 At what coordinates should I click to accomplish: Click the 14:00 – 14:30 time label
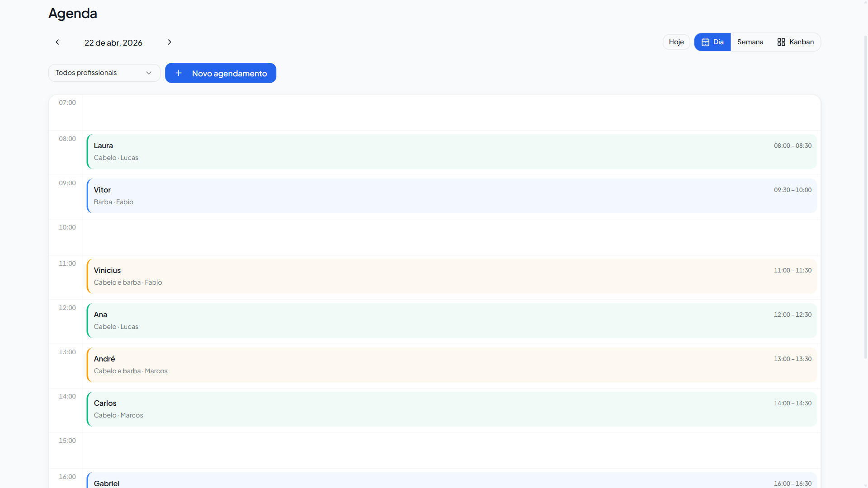(793, 403)
